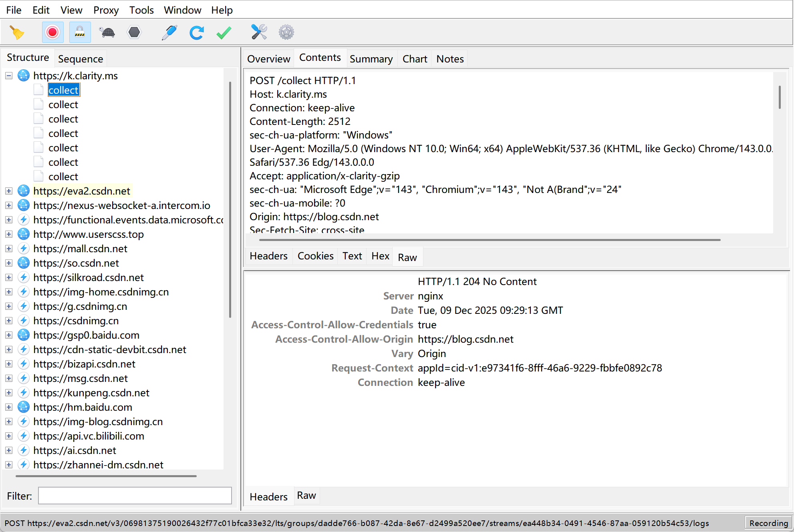Click request pane vertical scrollbar
This screenshot has width=794, height=532.
click(780, 97)
